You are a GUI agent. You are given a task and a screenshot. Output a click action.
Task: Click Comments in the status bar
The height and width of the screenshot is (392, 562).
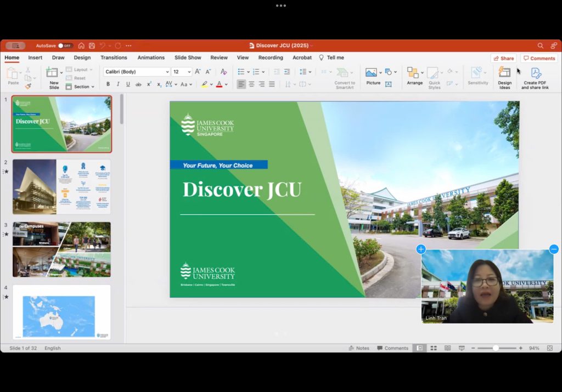[393, 348]
